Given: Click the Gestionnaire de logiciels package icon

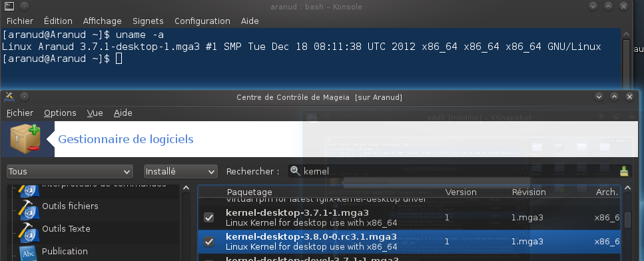Looking at the screenshot, I should pyautogui.click(x=25, y=139).
